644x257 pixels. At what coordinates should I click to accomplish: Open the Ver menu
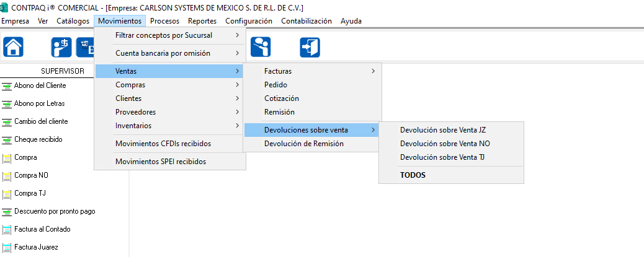[x=43, y=21]
